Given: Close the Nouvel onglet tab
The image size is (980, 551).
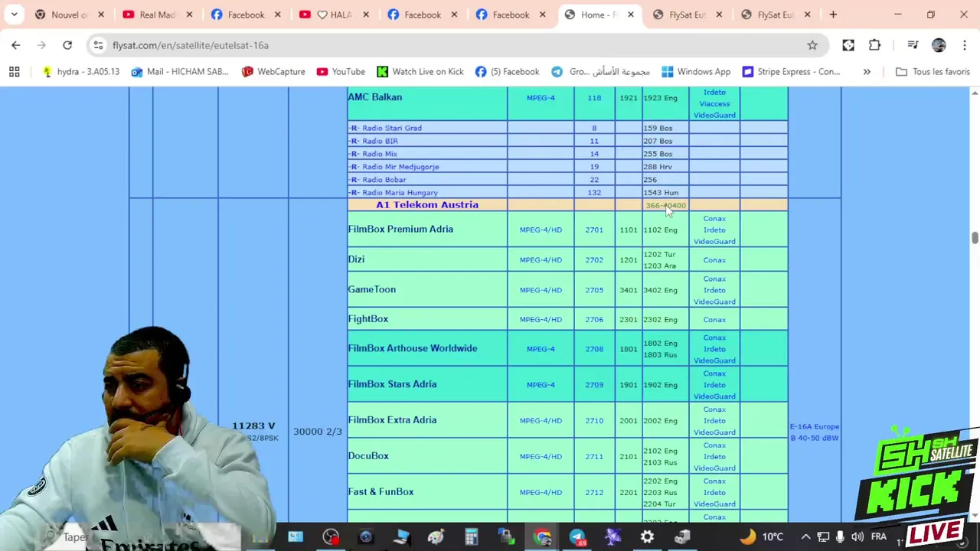Looking at the screenshot, I should click(100, 15).
